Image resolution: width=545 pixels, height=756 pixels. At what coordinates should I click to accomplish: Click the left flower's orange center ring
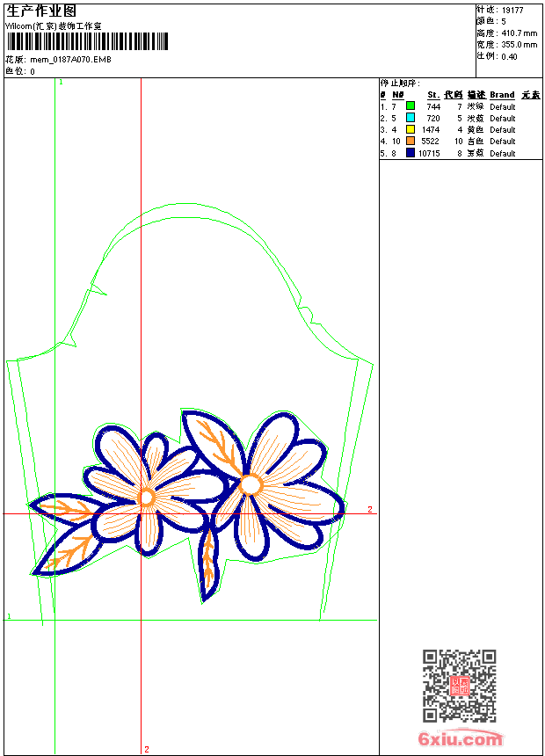point(147,498)
